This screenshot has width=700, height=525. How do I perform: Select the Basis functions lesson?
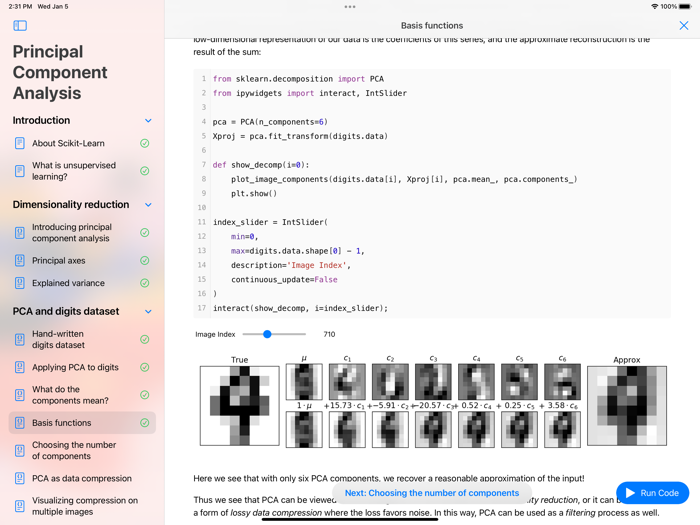pyautogui.click(x=82, y=422)
